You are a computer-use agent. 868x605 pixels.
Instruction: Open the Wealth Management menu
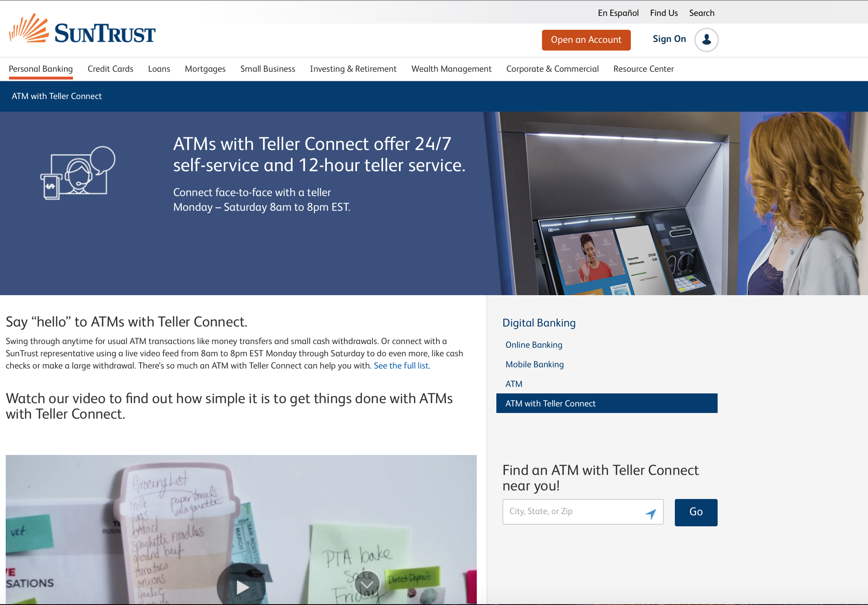(x=451, y=69)
